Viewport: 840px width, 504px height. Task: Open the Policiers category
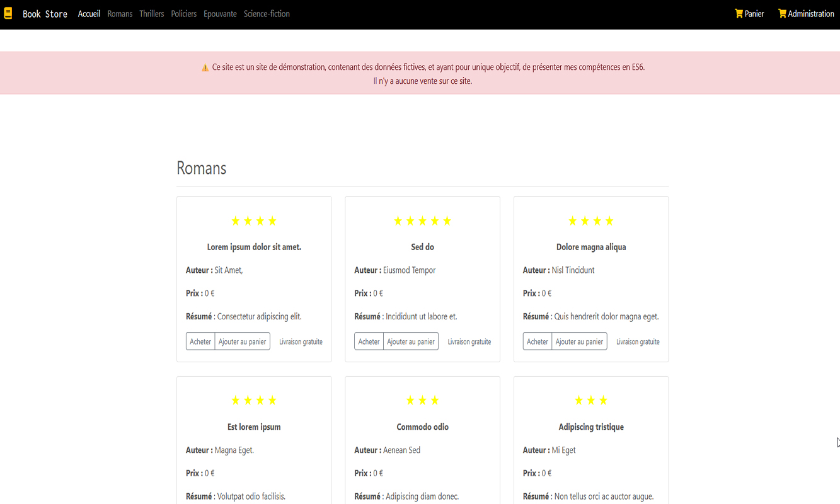click(x=183, y=14)
